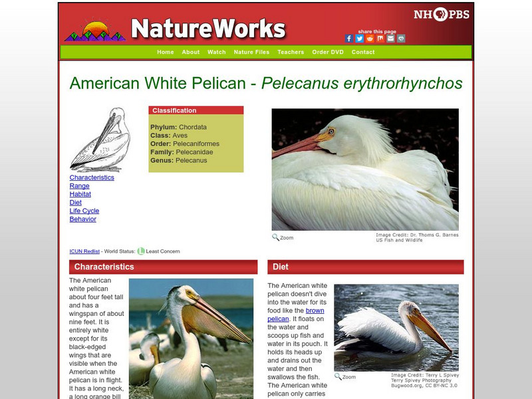
Task: Navigate to the Contact page
Action: (x=363, y=51)
